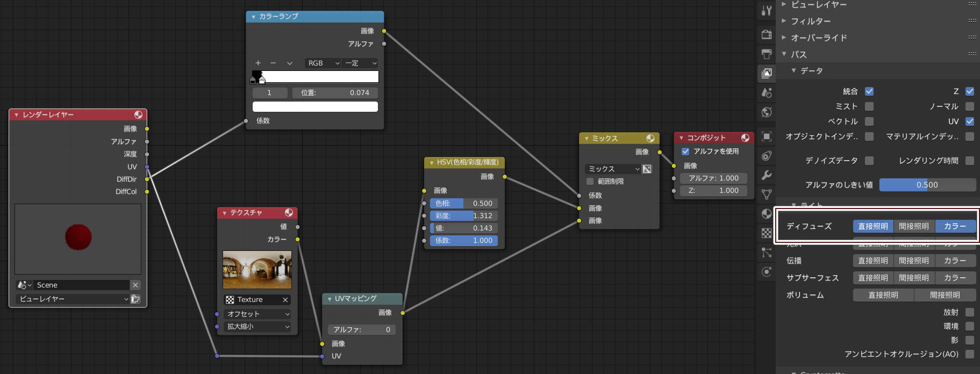Open the 拡大縮小 dropdown in テクスチャ node

tap(257, 326)
